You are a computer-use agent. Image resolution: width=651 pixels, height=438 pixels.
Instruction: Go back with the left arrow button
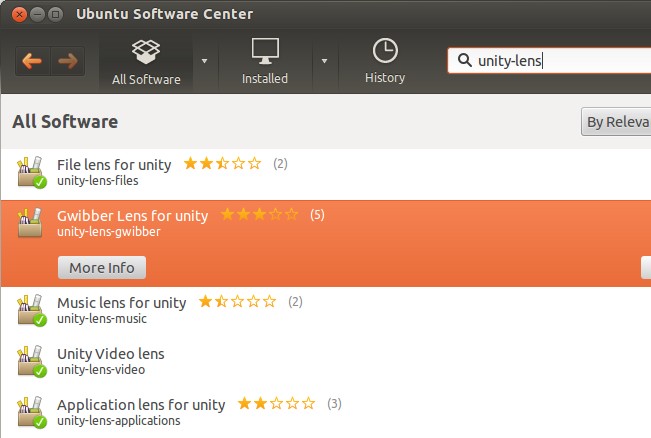pyautogui.click(x=32, y=61)
